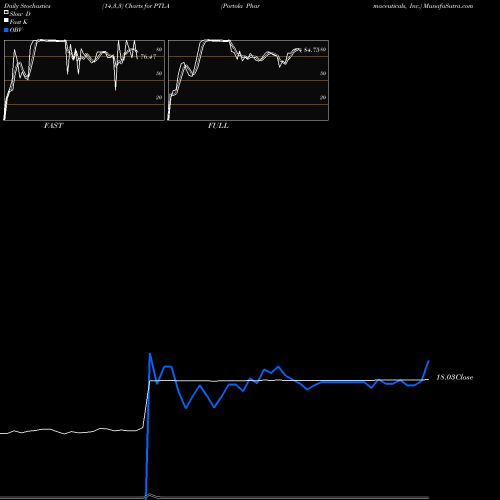Select the 'Daily Stochastics' title text
This screenshot has height=500, width=500.
pyautogui.click(x=27, y=6)
